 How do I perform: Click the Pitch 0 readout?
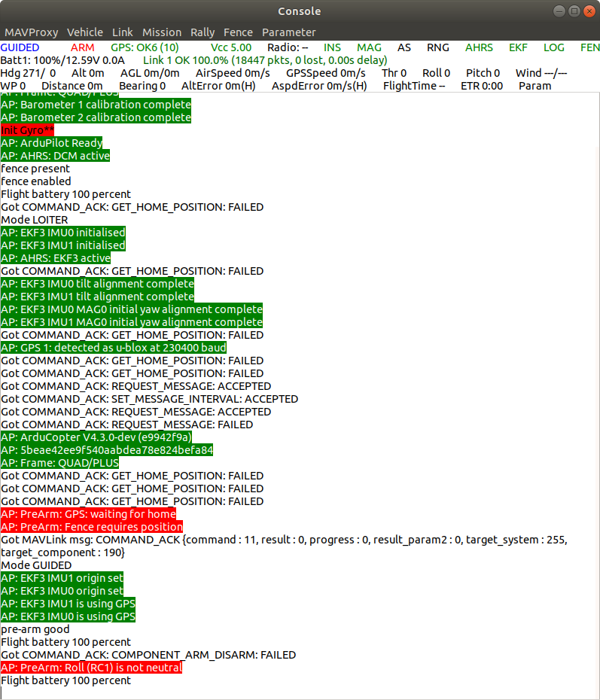(x=483, y=73)
